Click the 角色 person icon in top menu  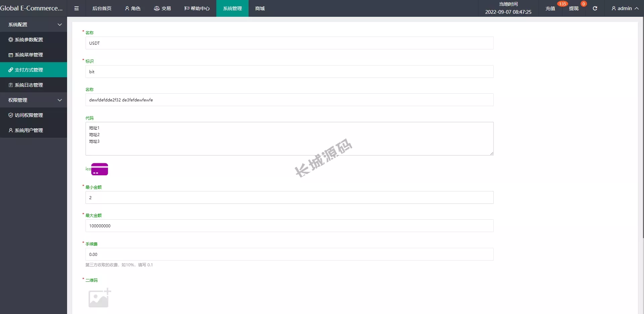click(127, 8)
